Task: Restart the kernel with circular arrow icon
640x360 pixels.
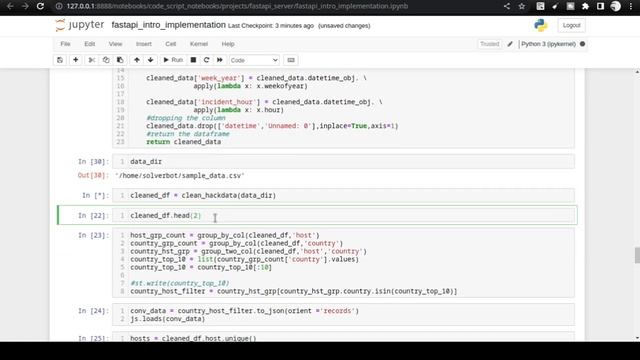Action: pyautogui.click(x=207, y=60)
